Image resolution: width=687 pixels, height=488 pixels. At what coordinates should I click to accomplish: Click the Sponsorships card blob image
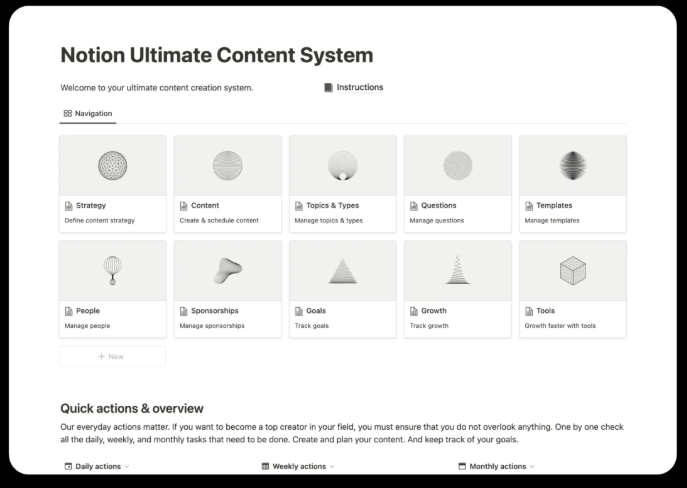tap(227, 270)
